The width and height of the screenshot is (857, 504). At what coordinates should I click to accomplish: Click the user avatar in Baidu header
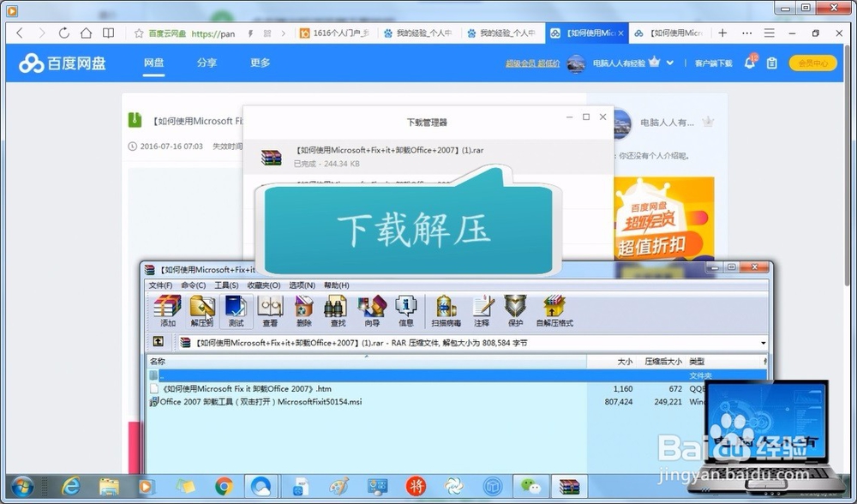576,63
